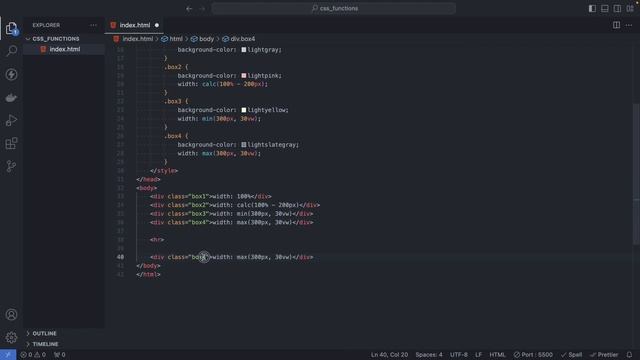Click the opening <body> tag
Screen dimensions: 640x360
(147, 188)
